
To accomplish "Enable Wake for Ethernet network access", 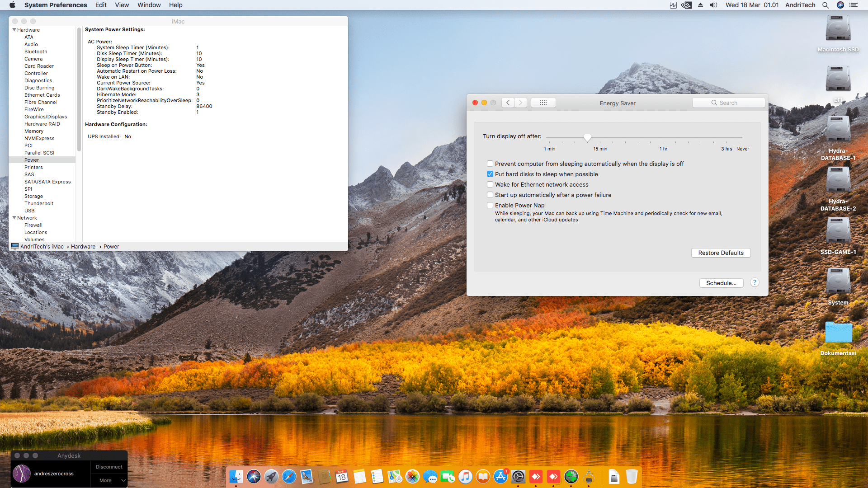I will pos(490,184).
